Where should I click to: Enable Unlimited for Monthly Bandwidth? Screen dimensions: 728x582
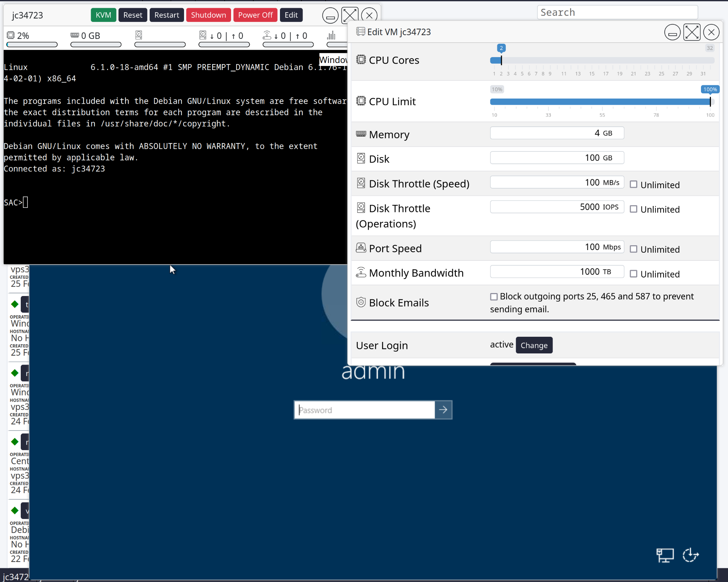[x=634, y=274]
